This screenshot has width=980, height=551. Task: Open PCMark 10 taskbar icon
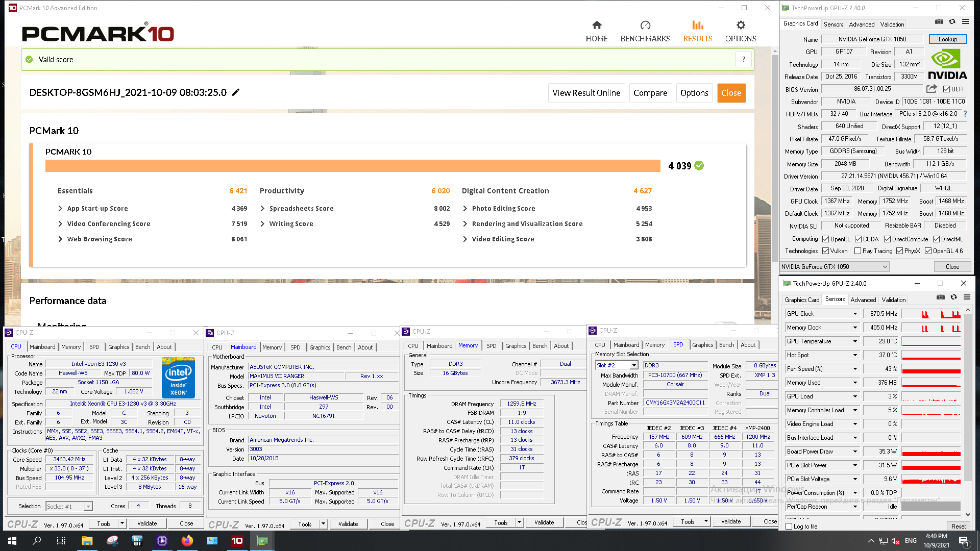[237, 541]
